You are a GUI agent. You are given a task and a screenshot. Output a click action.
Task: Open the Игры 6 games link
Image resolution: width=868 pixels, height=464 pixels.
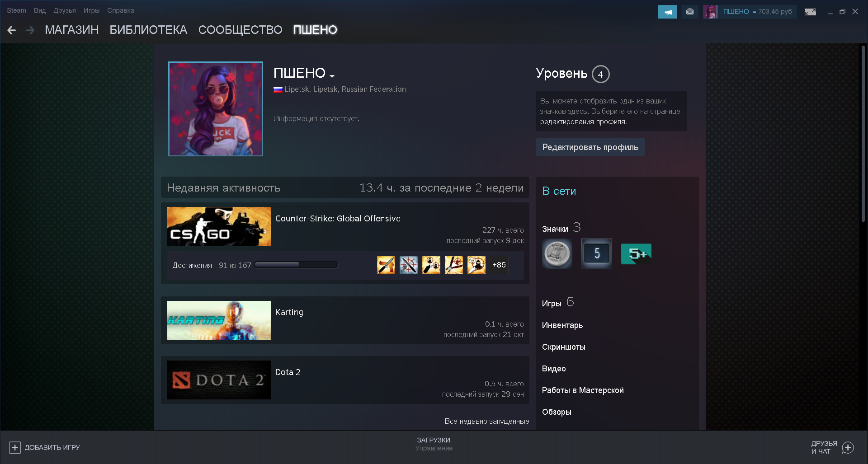[x=558, y=303]
